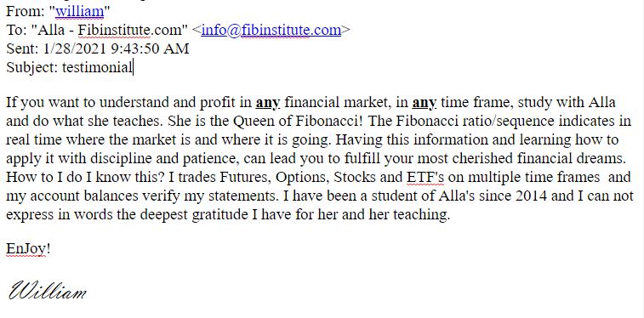Click "Fibinstitute.com" in the To display name
This screenshot has height=318, width=644.
pyautogui.click(x=130, y=30)
